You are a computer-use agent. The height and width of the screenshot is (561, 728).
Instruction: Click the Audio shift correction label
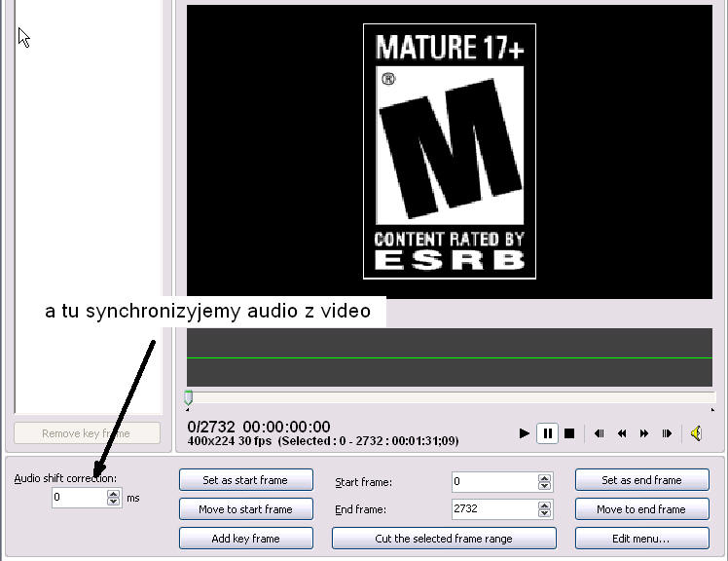65,478
